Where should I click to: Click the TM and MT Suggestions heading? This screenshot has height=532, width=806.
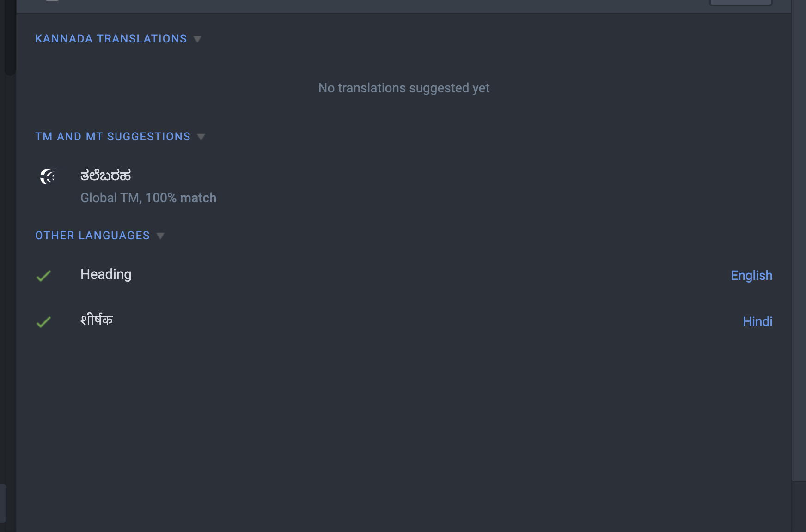[113, 137]
